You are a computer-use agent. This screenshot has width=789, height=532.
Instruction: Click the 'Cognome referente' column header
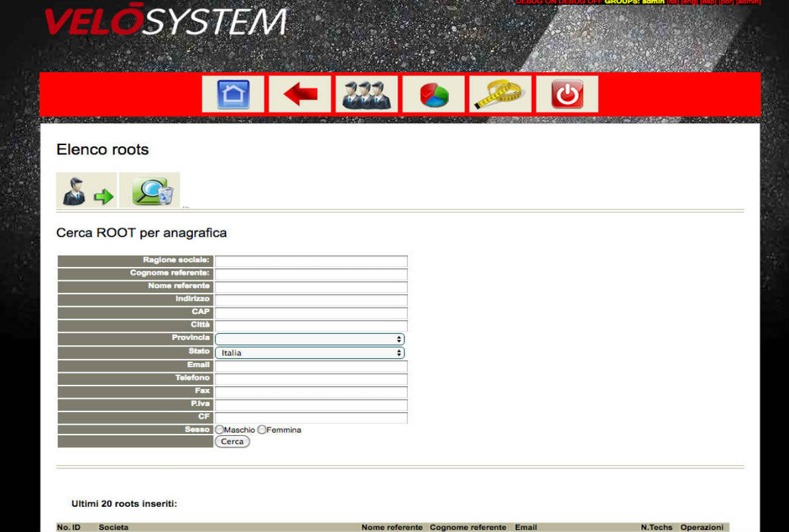point(468,527)
